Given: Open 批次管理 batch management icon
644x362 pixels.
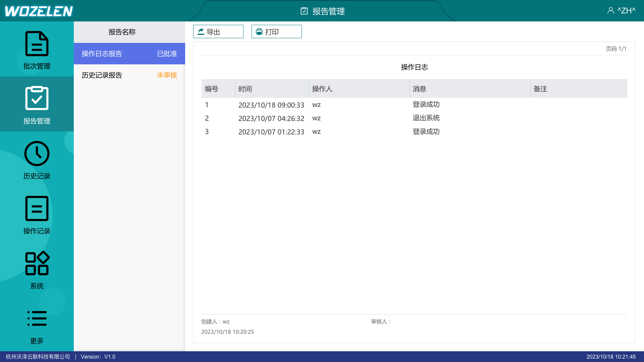Looking at the screenshot, I should tap(37, 44).
